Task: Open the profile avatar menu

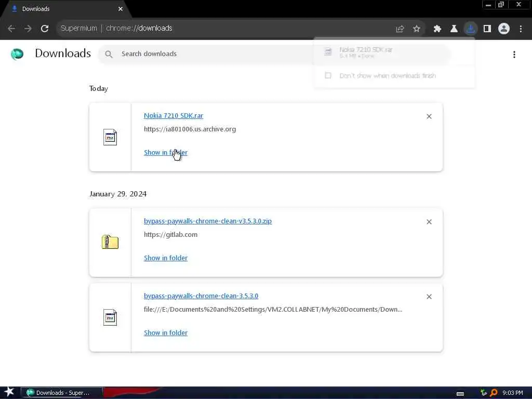Action: point(504,29)
